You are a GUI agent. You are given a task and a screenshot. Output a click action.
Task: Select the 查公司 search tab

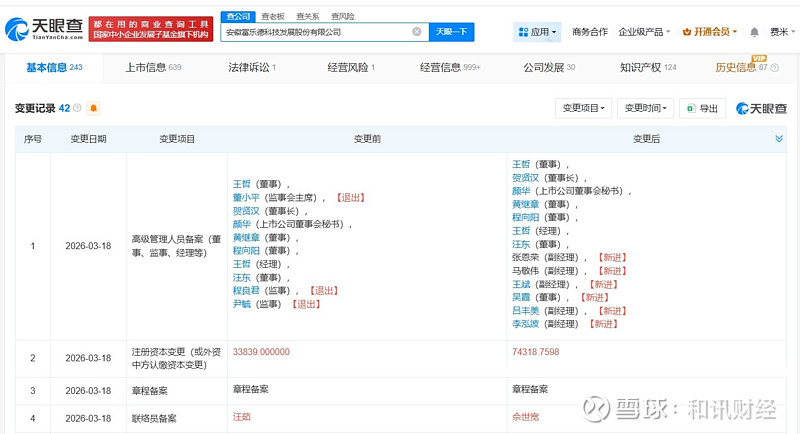(238, 16)
